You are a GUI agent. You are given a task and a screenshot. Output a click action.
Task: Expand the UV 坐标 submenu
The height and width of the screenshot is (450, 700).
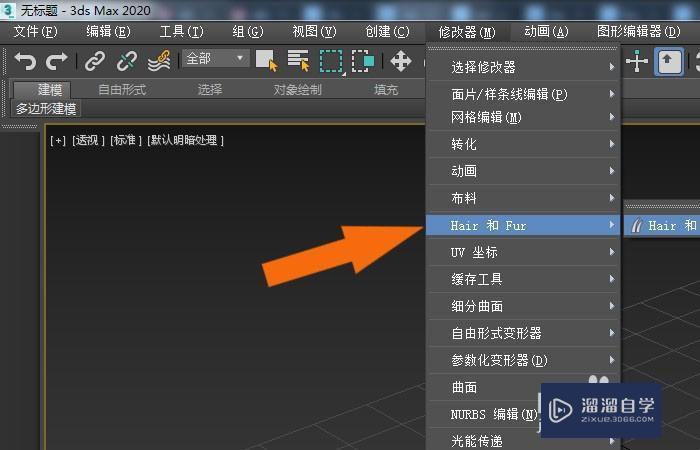point(523,252)
